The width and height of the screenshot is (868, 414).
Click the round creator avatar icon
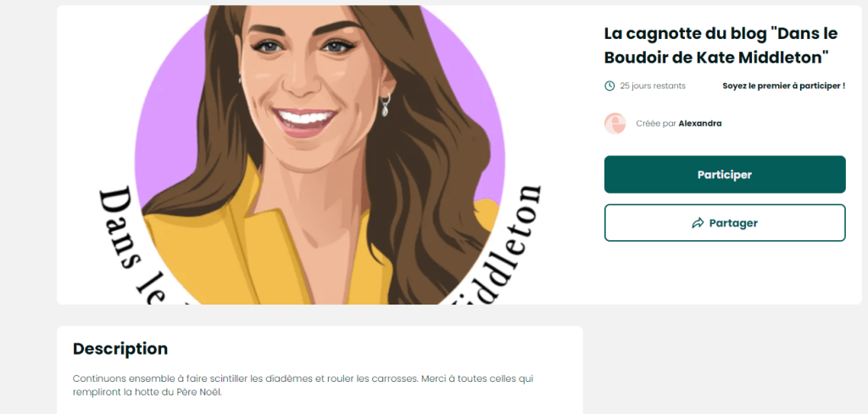pyautogui.click(x=615, y=124)
